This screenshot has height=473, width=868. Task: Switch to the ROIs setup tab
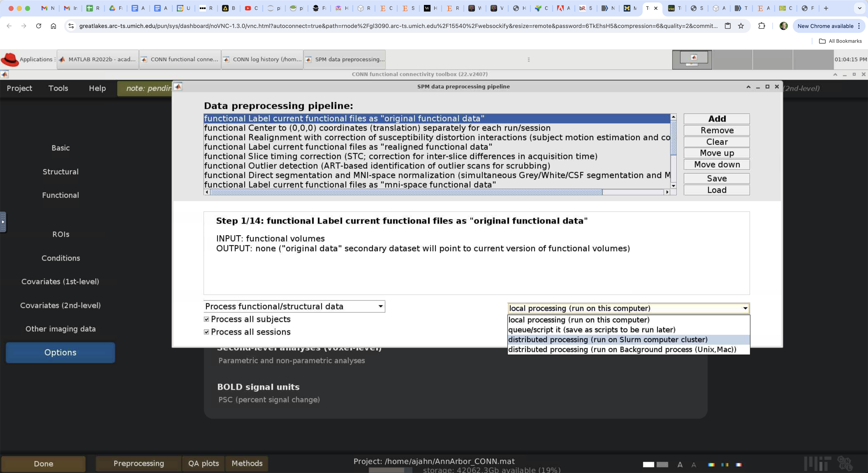[x=61, y=234]
